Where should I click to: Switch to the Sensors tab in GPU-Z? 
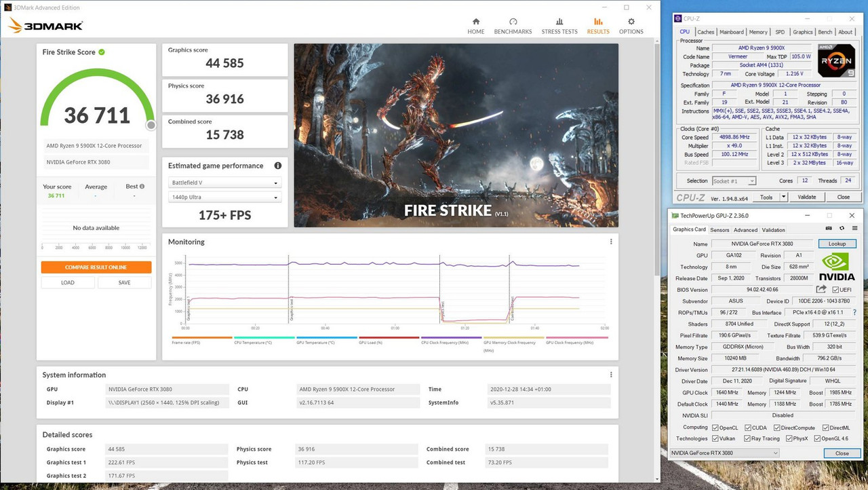(719, 230)
